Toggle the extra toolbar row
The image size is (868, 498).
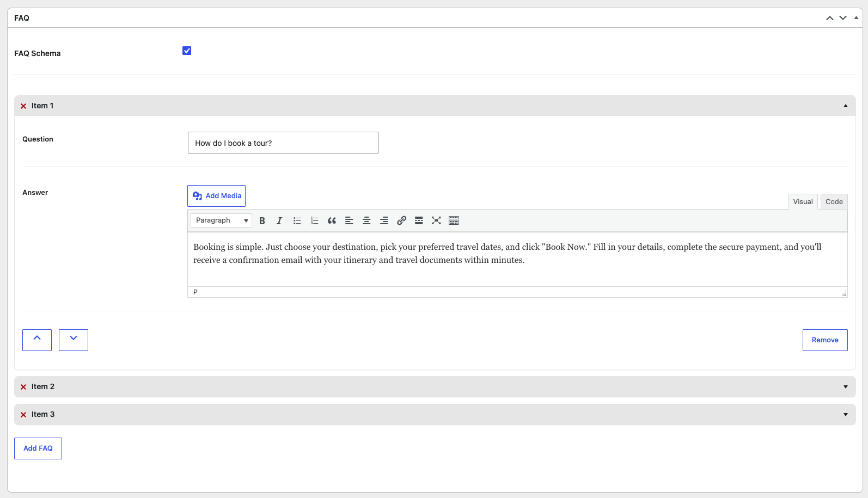[x=454, y=220]
